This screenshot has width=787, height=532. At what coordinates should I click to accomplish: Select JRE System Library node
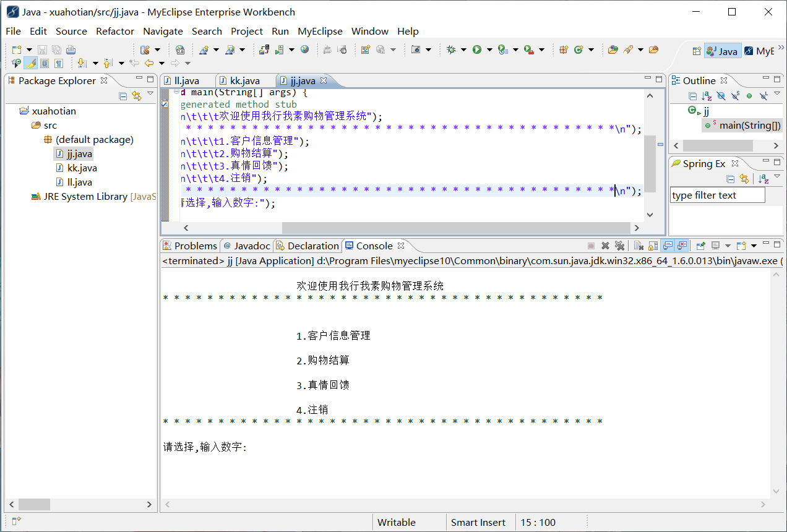pos(93,196)
